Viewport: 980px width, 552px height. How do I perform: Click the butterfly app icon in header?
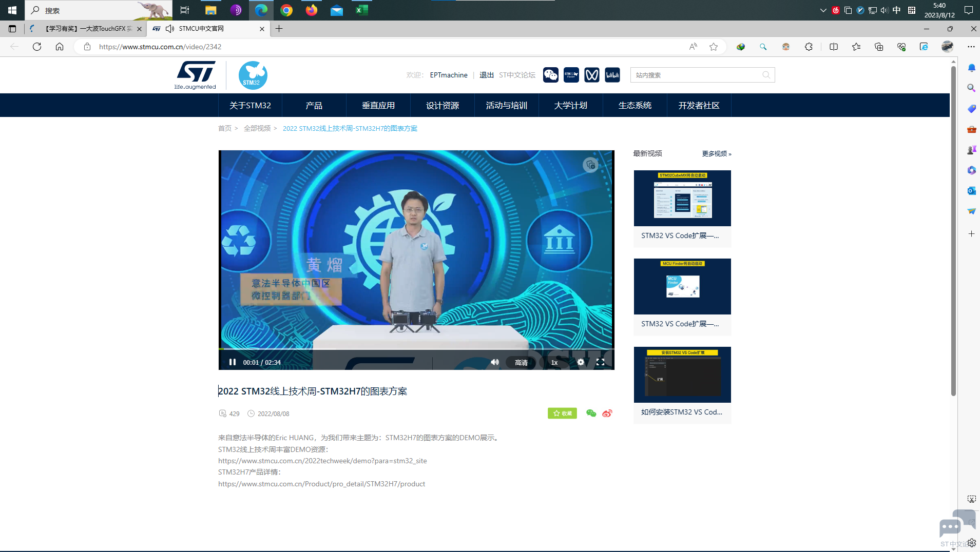tap(591, 75)
